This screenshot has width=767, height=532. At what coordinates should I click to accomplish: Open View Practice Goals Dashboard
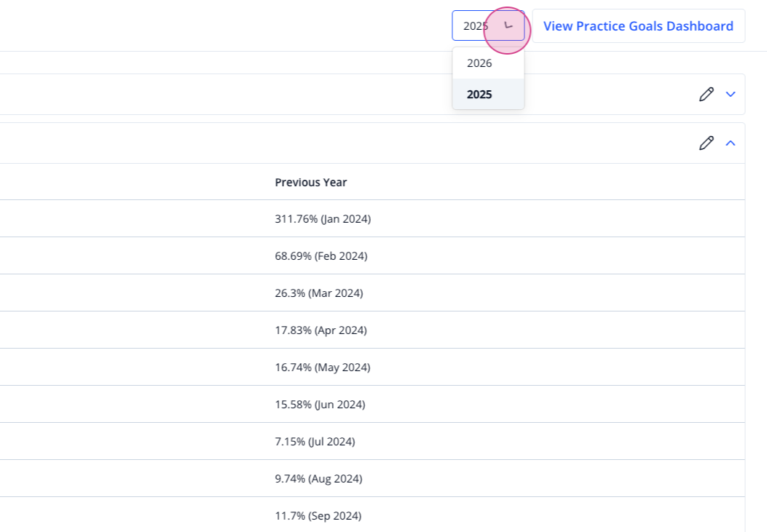click(638, 26)
